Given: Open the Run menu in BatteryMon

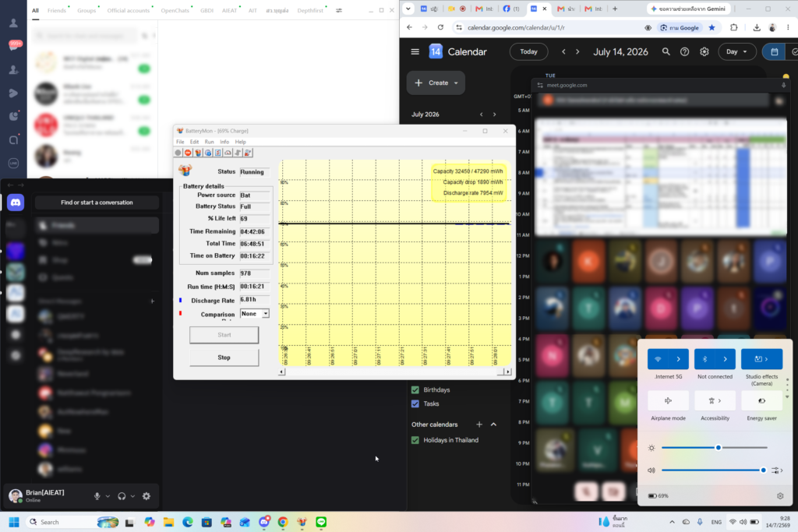Looking at the screenshot, I should click(209, 142).
